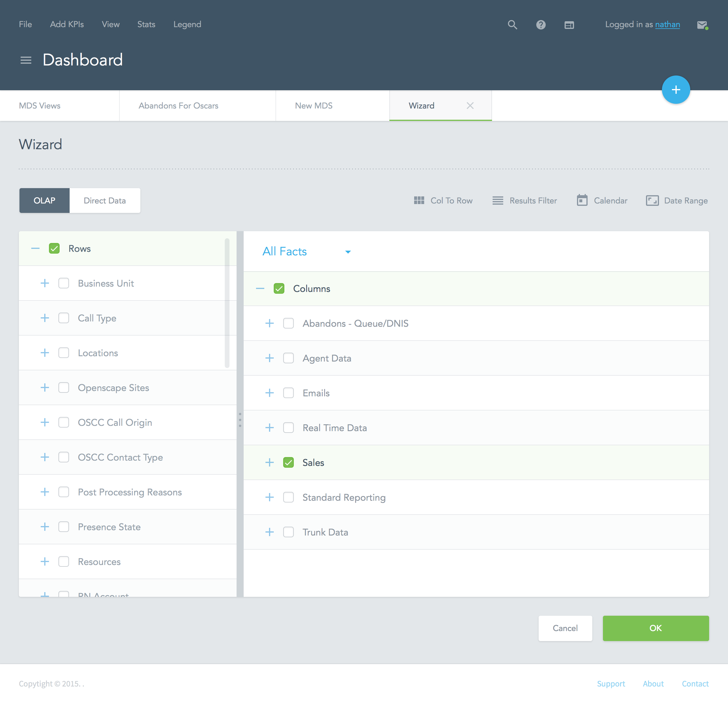Click the nathan user link
The height and width of the screenshot is (703, 728).
pyautogui.click(x=667, y=24)
